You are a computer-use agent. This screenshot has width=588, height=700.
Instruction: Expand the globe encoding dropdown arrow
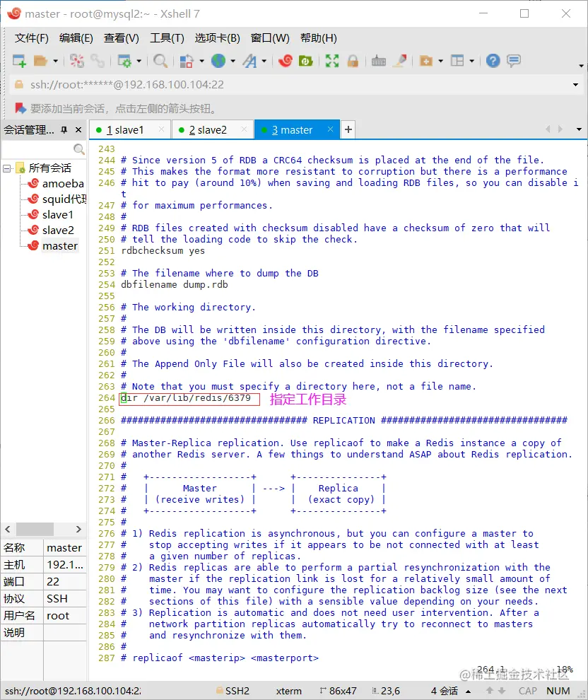pos(233,61)
